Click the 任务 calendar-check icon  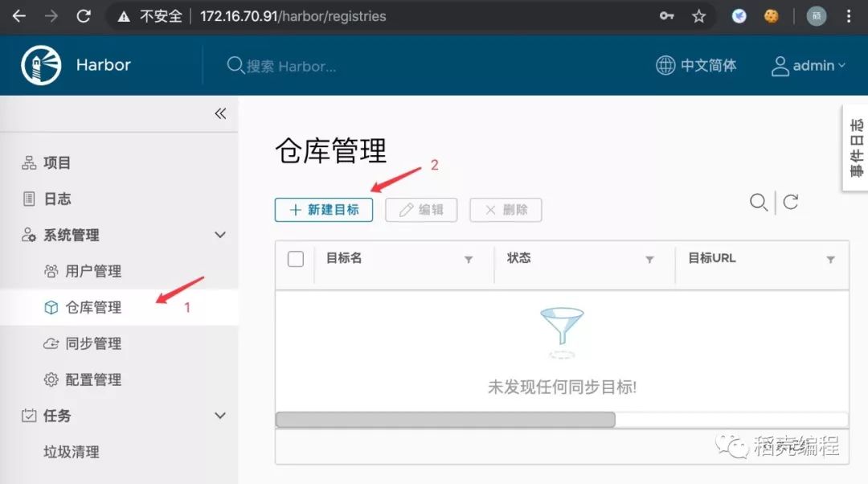29,416
